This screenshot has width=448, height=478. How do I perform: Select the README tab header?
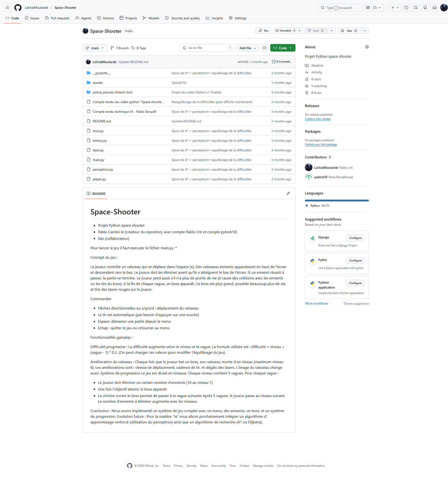pos(96,193)
